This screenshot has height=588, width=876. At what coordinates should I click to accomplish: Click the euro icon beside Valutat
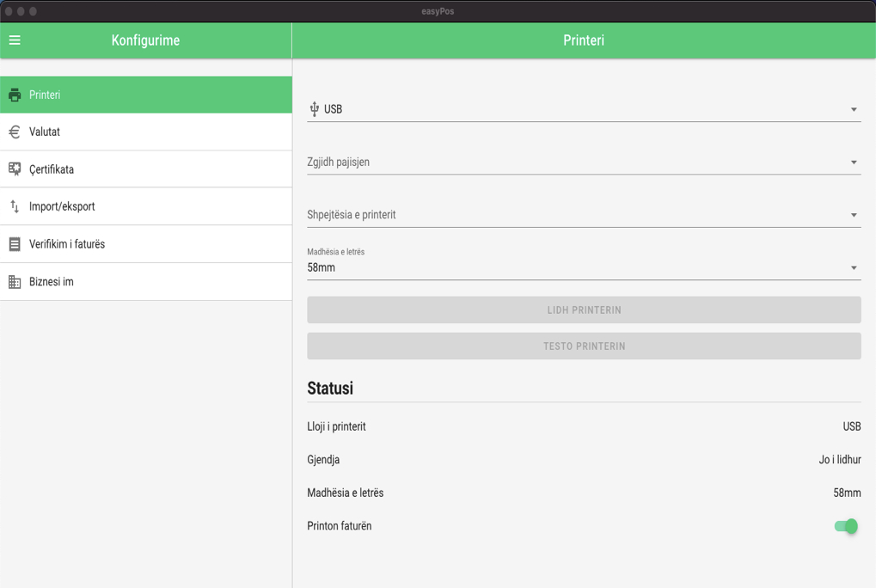[x=15, y=132]
